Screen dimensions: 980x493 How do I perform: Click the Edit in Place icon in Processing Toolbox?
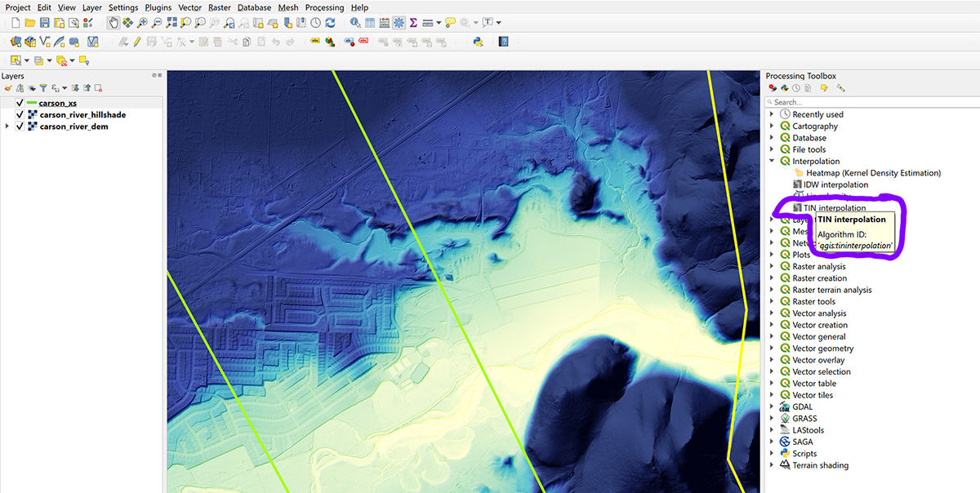[x=823, y=87]
